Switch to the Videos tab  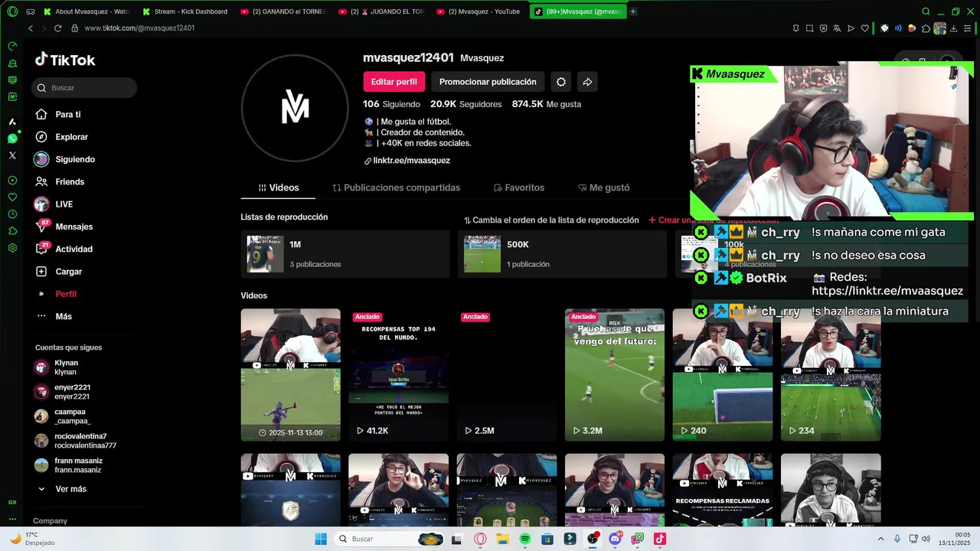coord(279,187)
